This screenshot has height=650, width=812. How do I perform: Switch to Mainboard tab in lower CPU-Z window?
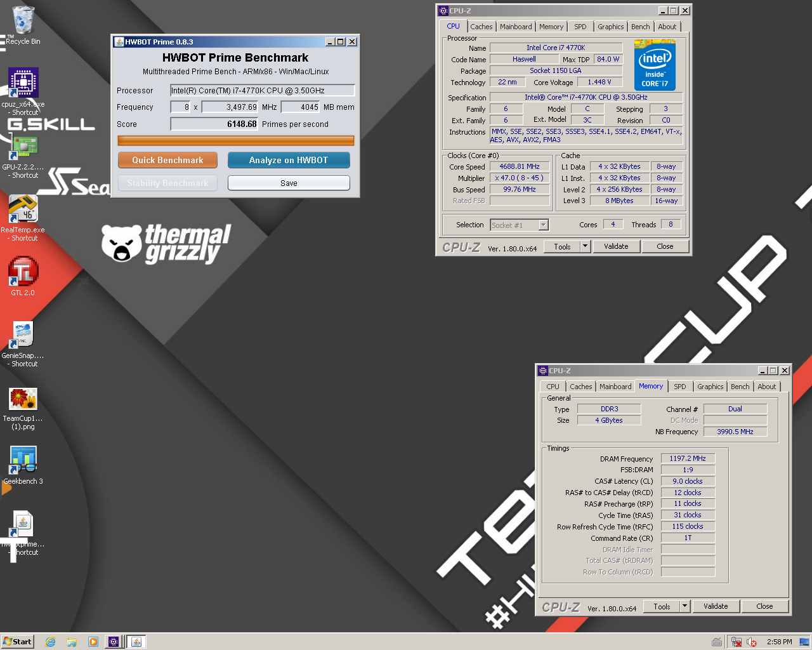point(615,387)
